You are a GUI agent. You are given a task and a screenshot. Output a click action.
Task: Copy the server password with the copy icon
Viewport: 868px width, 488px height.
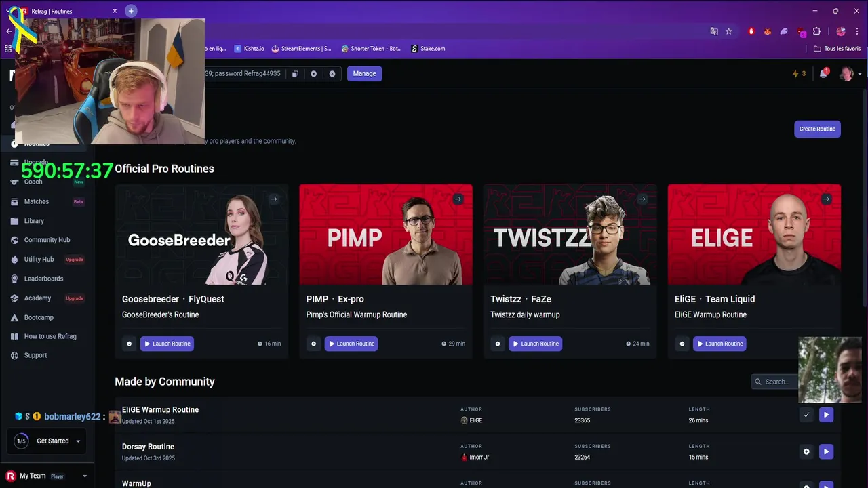(295, 74)
